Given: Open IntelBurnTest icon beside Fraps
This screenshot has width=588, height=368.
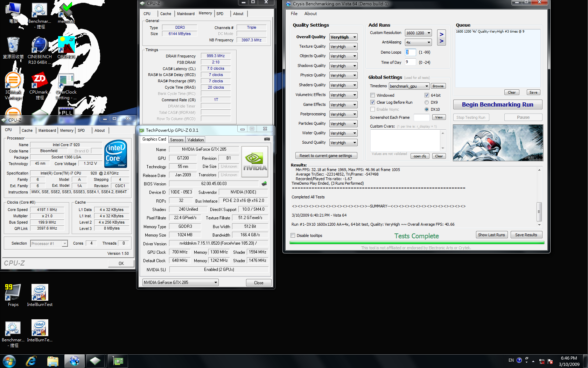Looking at the screenshot, I should [x=40, y=295].
